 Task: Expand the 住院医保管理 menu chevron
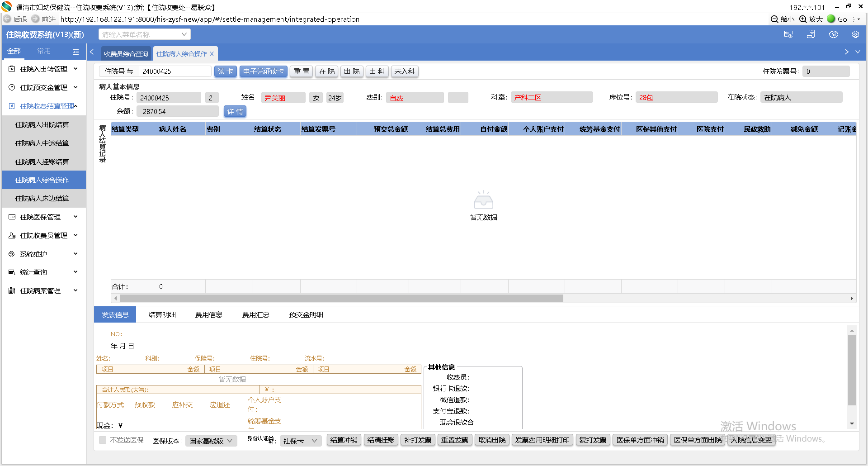pos(75,217)
